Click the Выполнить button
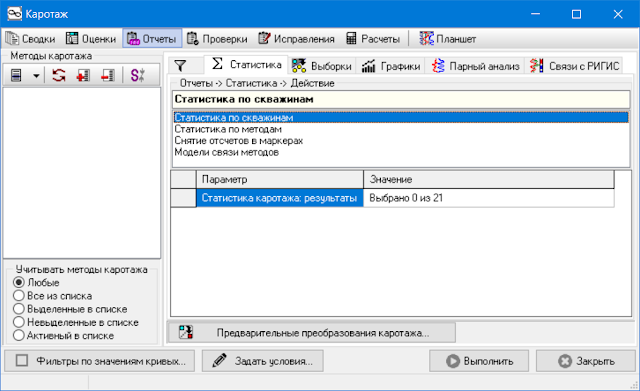Image resolution: width=640 pixels, height=391 pixels. [x=479, y=361]
